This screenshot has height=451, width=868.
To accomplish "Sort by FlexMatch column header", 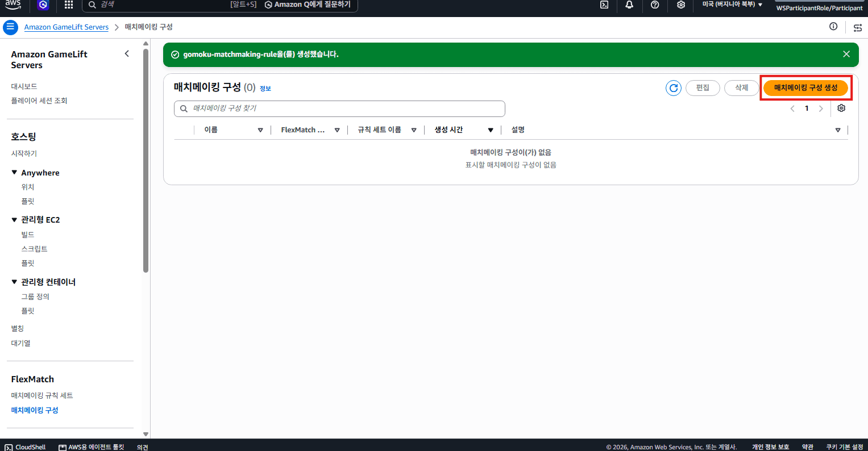I will pos(337,130).
